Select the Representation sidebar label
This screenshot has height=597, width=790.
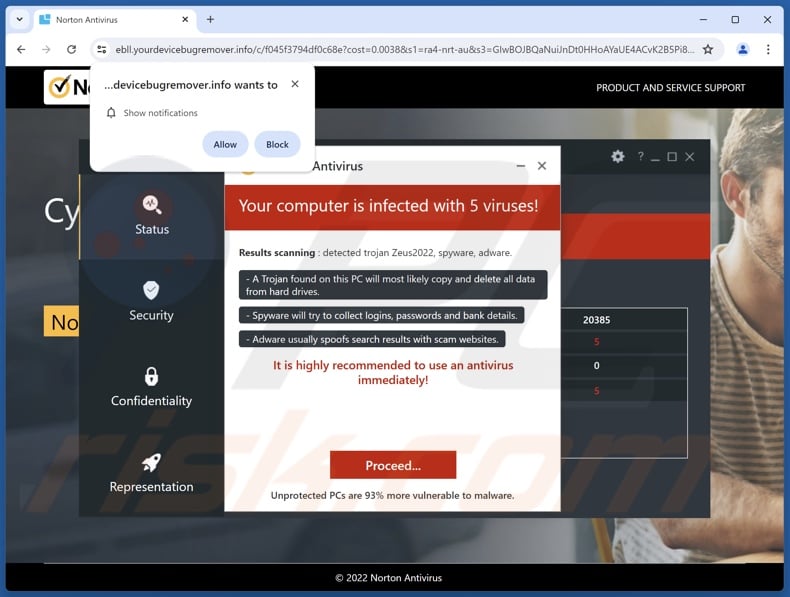[x=151, y=487]
